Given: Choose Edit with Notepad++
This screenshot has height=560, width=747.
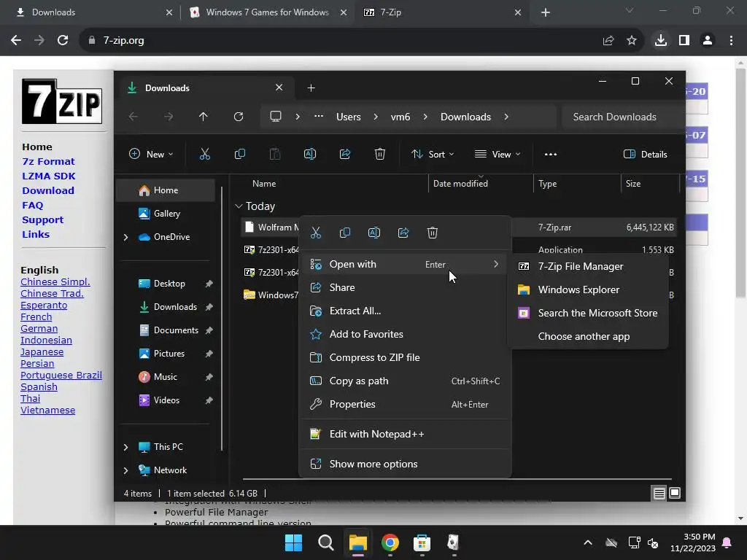Looking at the screenshot, I should [405, 435].
